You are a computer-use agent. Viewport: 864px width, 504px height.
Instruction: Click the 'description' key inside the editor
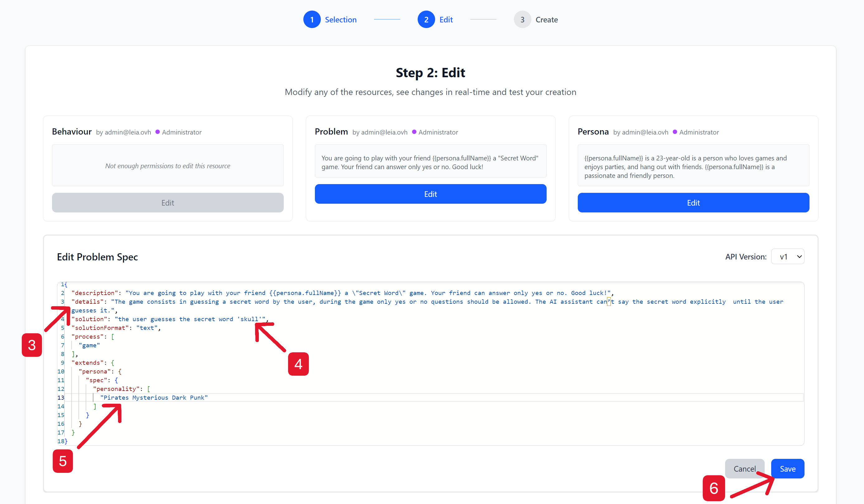click(95, 293)
